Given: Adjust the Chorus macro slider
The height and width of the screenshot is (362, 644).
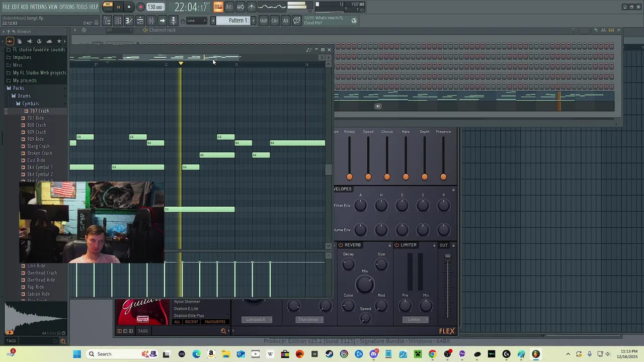Looking at the screenshot, I should [x=387, y=158].
